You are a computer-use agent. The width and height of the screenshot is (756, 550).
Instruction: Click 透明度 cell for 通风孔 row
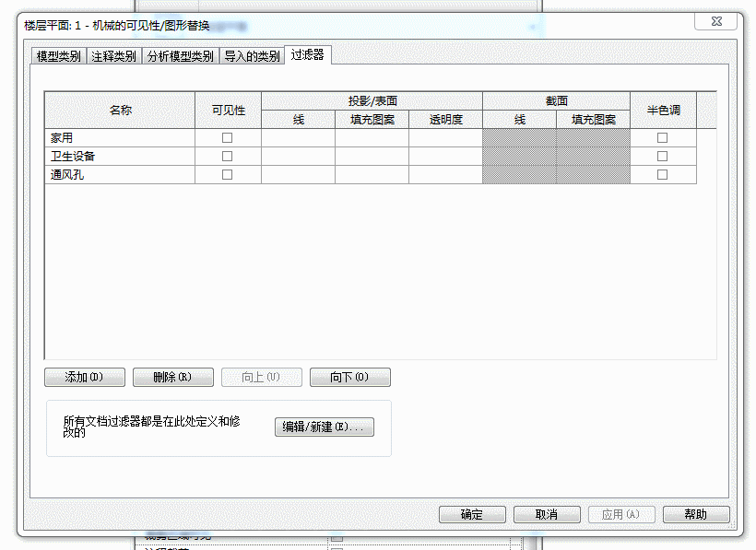(446, 174)
